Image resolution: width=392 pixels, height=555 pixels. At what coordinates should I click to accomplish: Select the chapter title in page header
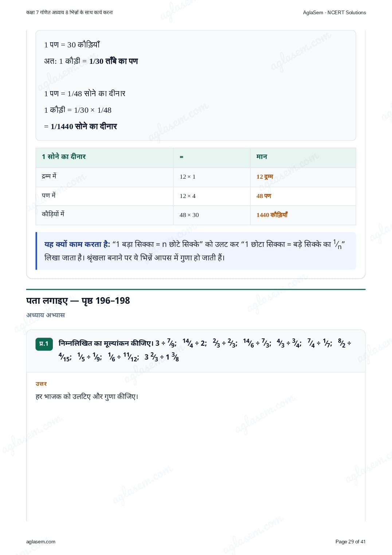[69, 12]
